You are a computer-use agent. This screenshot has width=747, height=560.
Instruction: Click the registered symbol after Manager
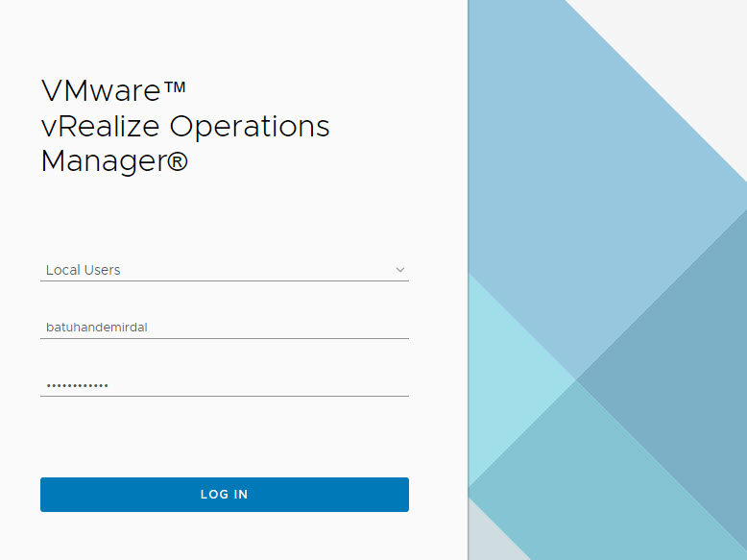(x=178, y=161)
